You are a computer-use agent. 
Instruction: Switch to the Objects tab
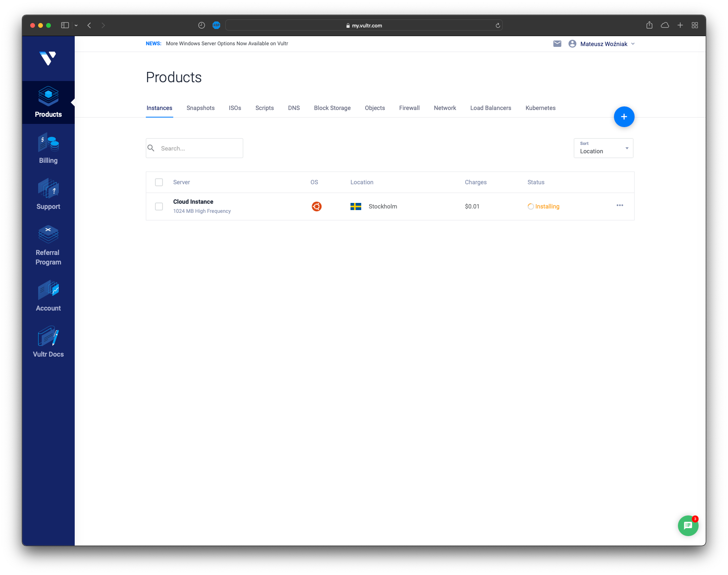coord(375,108)
